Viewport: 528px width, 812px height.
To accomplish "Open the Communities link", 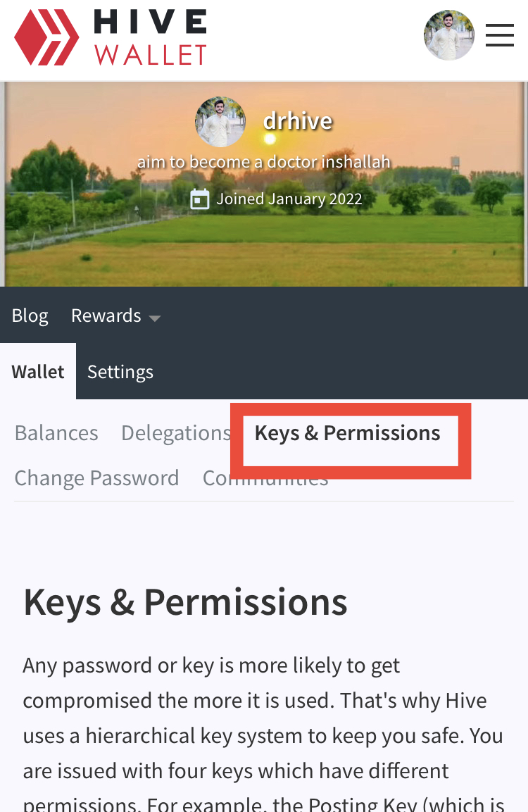I will pyautogui.click(x=265, y=478).
